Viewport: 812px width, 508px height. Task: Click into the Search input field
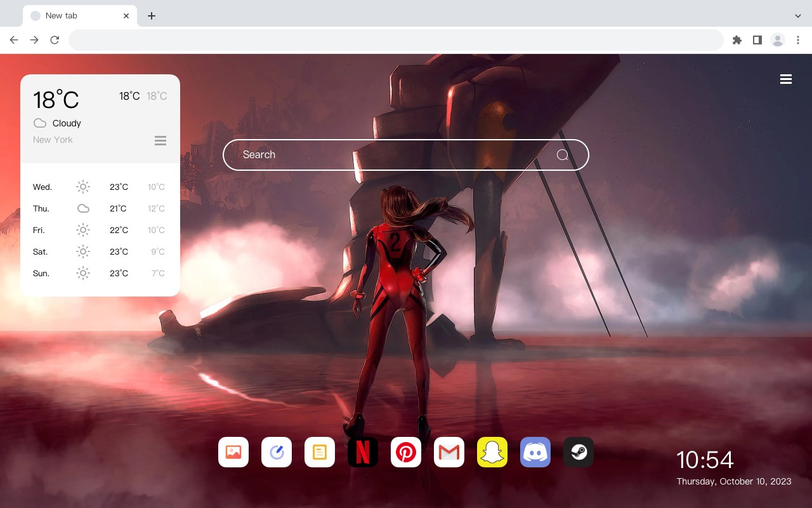(406, 155)
